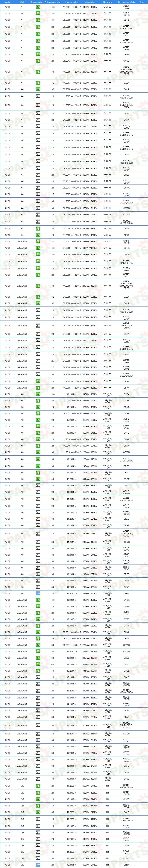This screenshot has height=868, width=148.
Task: Click the 'Pojemność silnika' column header
Action: (53, 2)
